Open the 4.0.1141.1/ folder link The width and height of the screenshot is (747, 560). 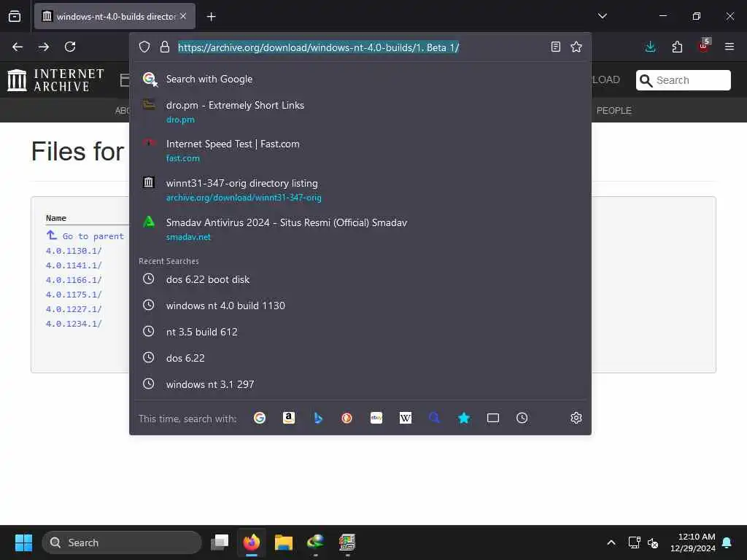[74, 265]
